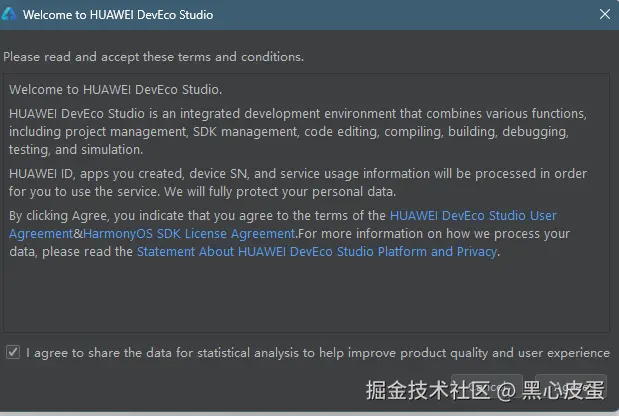The image size is (619, 416).
Task: Click the 'I agree to share the data' label
Action: (x=317, y=352)
